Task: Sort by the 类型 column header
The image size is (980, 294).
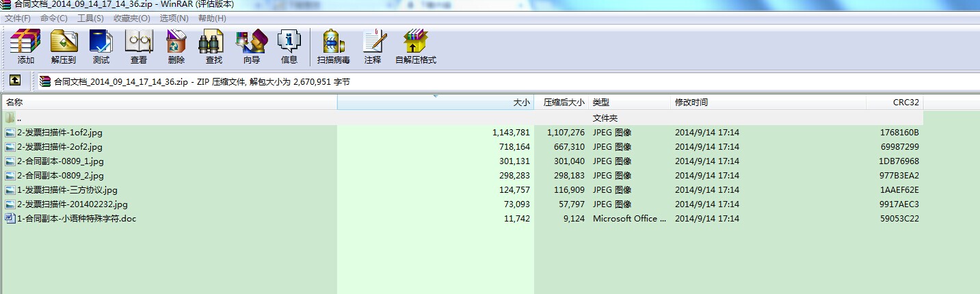Action: (629, 103)
